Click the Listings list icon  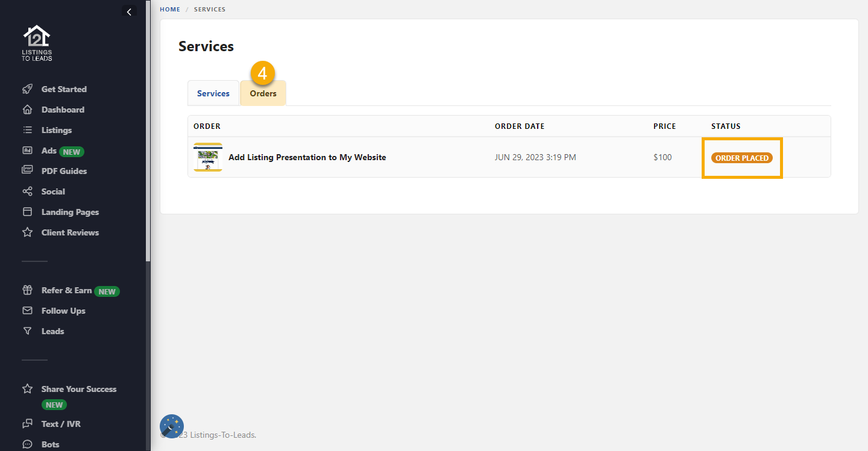pyautogui.click(x=27, y=130)
